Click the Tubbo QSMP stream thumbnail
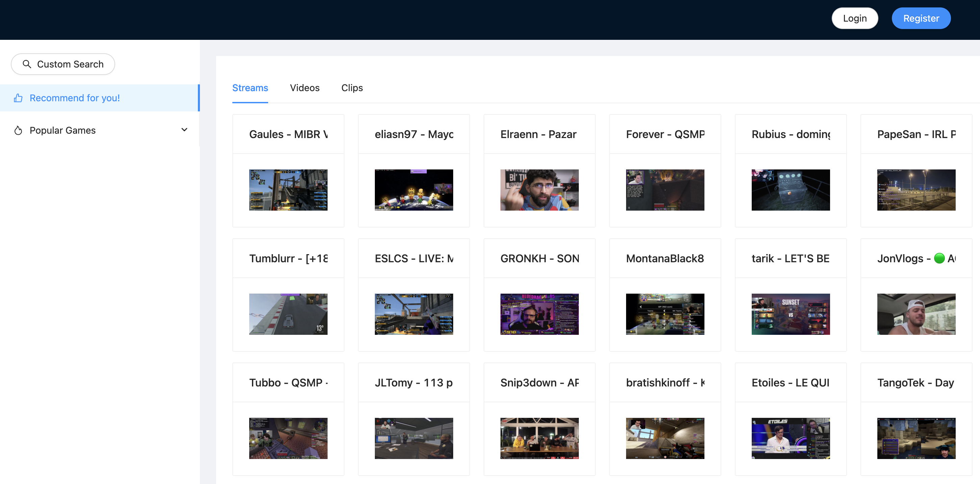The height and width of the screenshot is (484, 980). click(288, 438)
